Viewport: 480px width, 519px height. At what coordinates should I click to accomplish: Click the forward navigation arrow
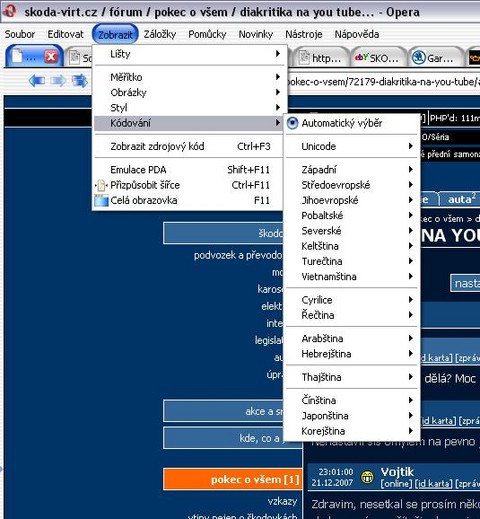58,81
